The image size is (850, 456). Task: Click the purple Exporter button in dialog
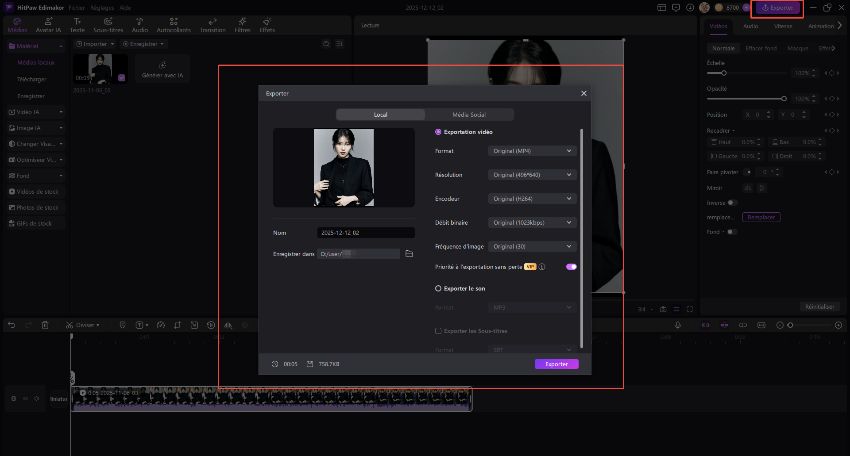[556, 364]
